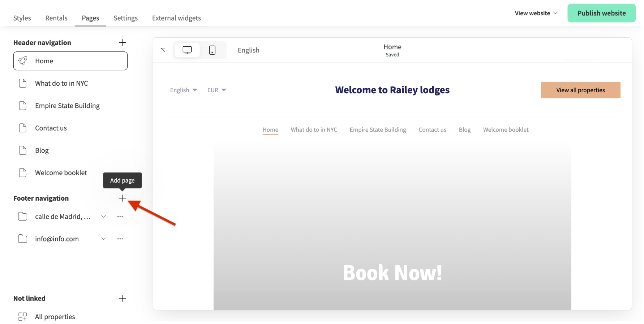Expand the info@info.com footer folder
This screenshot has width=644, height=324.
(103, 239)
